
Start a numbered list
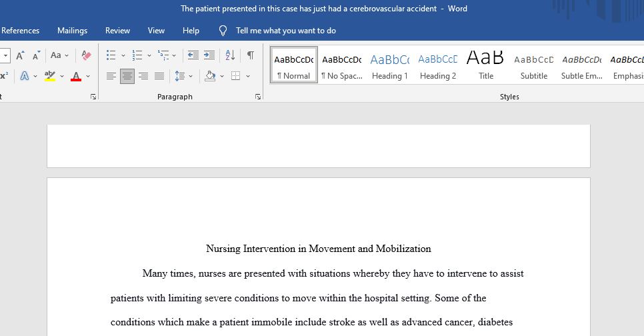click(137, 55)
